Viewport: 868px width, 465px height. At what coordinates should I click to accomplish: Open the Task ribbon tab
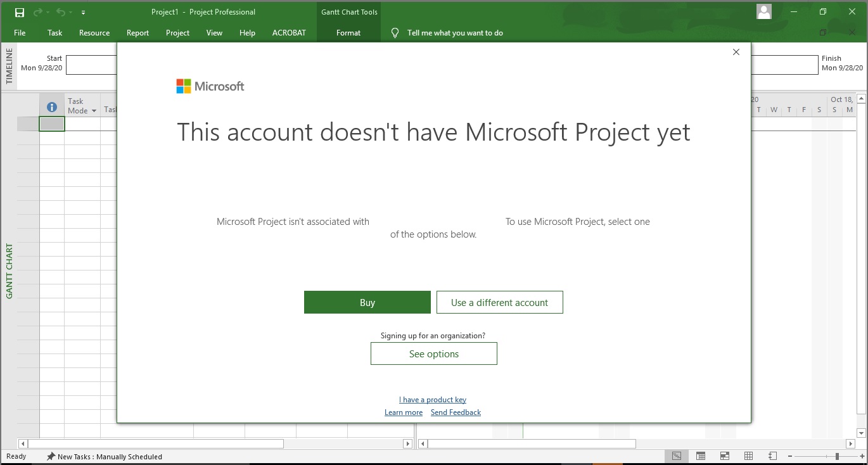tap(55, 33)
